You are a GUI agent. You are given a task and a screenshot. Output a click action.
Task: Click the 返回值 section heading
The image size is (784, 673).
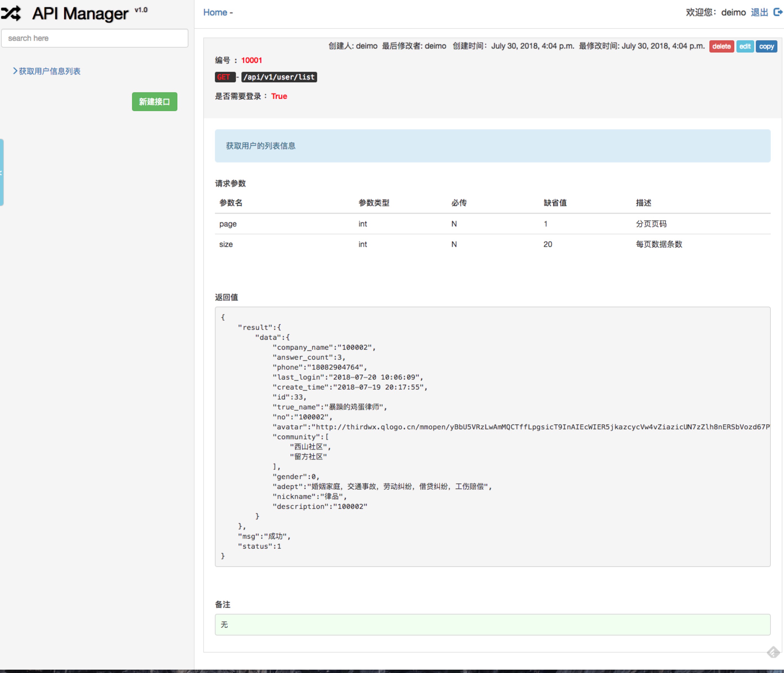click(x=226, y=297)
